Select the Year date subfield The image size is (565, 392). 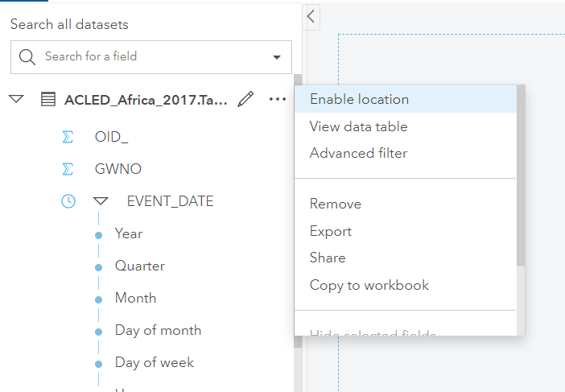129,233
